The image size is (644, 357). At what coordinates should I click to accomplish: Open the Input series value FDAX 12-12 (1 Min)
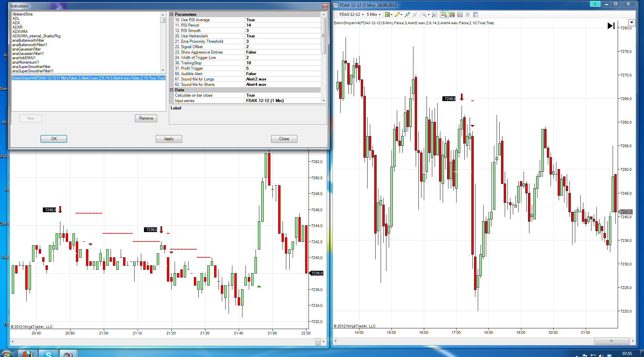tap(283, 101)
